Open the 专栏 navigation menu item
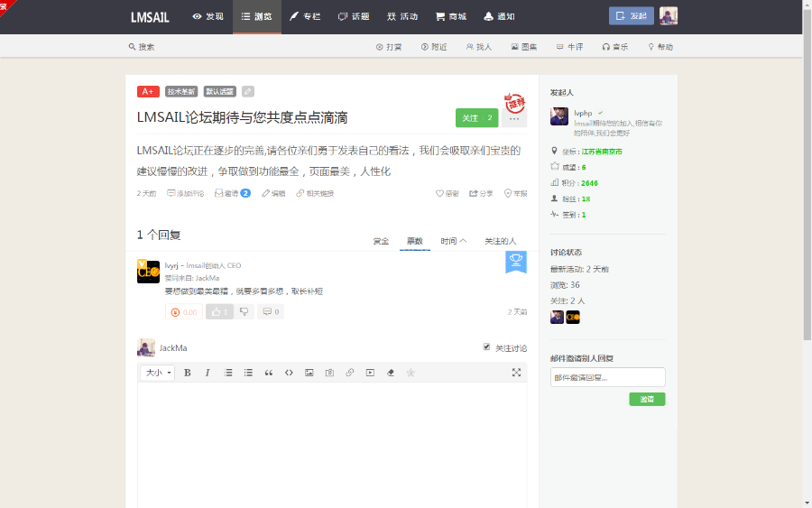812x508 pixels. point(305,16)
